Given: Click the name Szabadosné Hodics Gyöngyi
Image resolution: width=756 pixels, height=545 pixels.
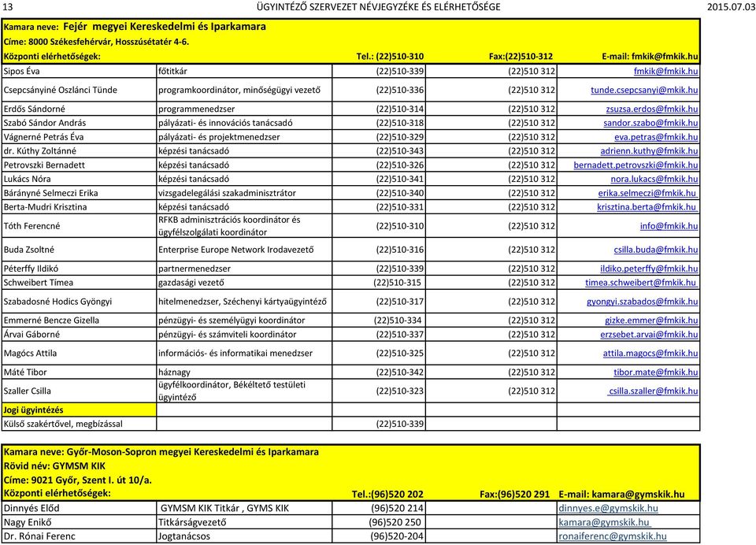Looking at the screenshot, I should tap(57, 302).
